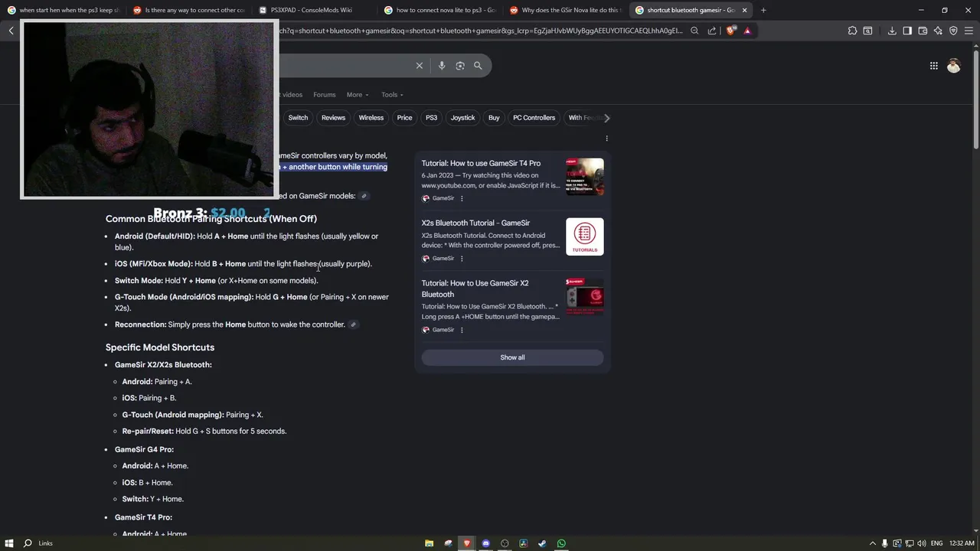Select the Price filter chip

[x=404, y=118]
